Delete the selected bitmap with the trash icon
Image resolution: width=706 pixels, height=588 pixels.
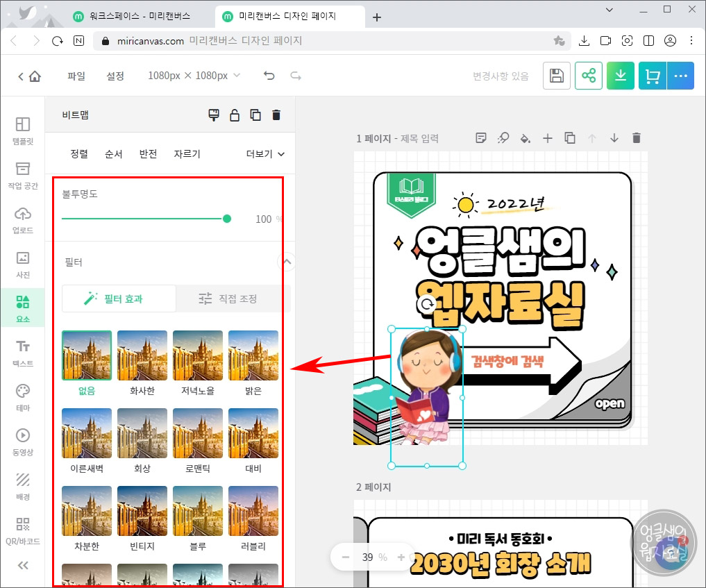point(276,115)
